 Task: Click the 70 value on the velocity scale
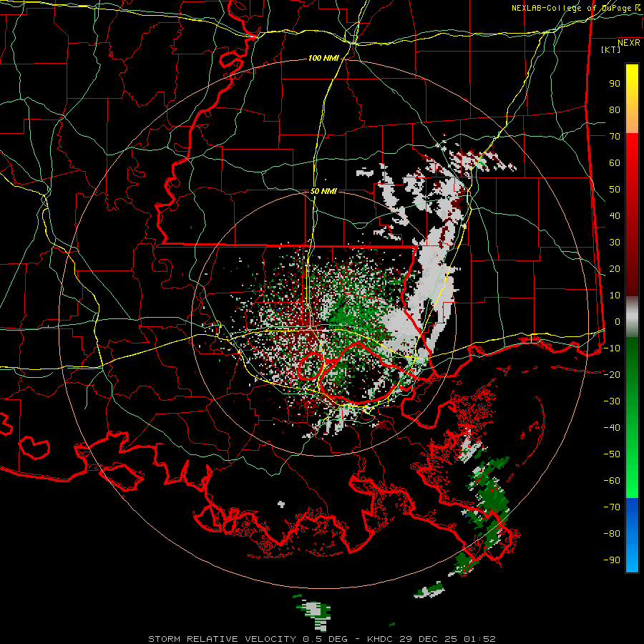pos(615,137)
